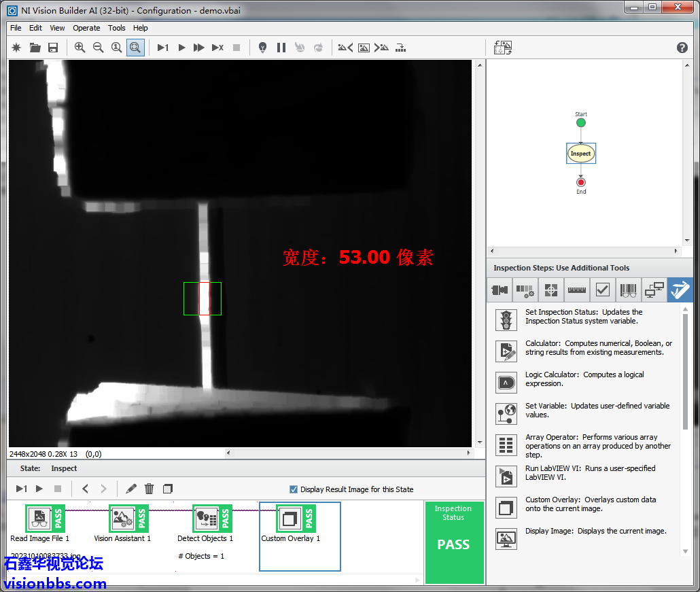Save the inspection with the floppy disk icon
The image size is (700, 592).
click(53, 48)
